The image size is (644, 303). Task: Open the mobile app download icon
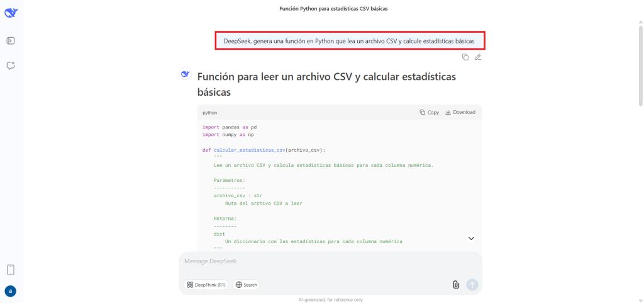[x=11, y=270]
